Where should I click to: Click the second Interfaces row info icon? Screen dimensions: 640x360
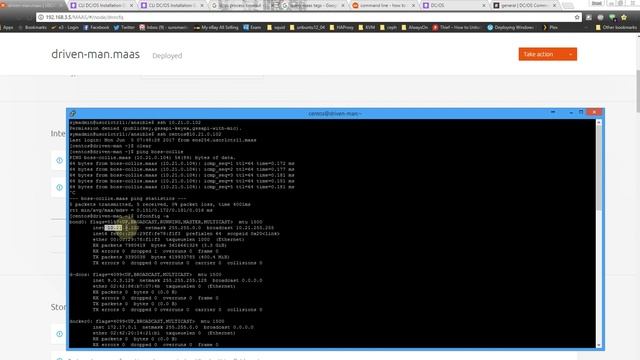tap(60, 187)
